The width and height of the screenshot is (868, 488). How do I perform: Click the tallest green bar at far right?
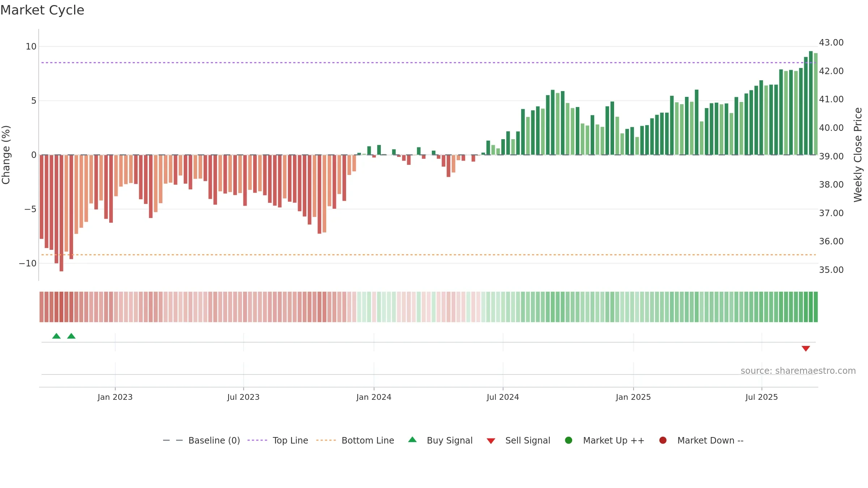point(811,103)
